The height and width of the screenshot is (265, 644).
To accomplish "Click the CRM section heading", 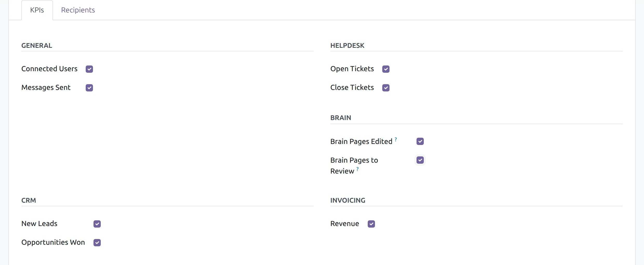I will [29, 200].
